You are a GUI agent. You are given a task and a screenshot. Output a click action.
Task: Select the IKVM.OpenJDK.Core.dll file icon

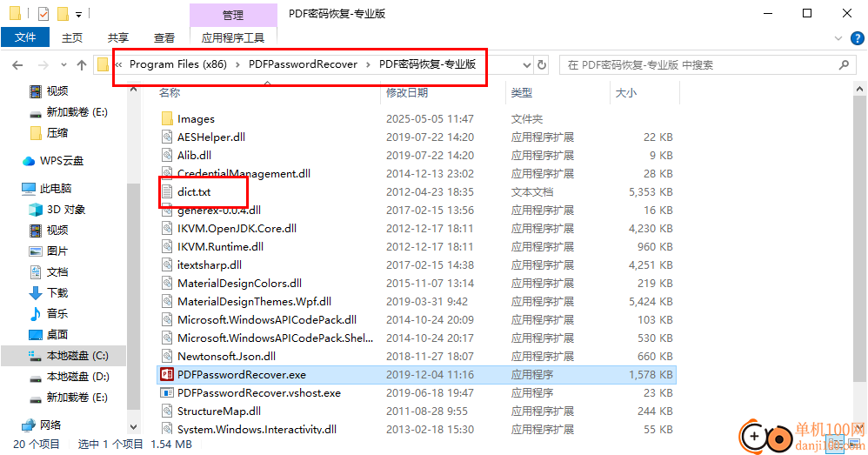coord(167,228)
